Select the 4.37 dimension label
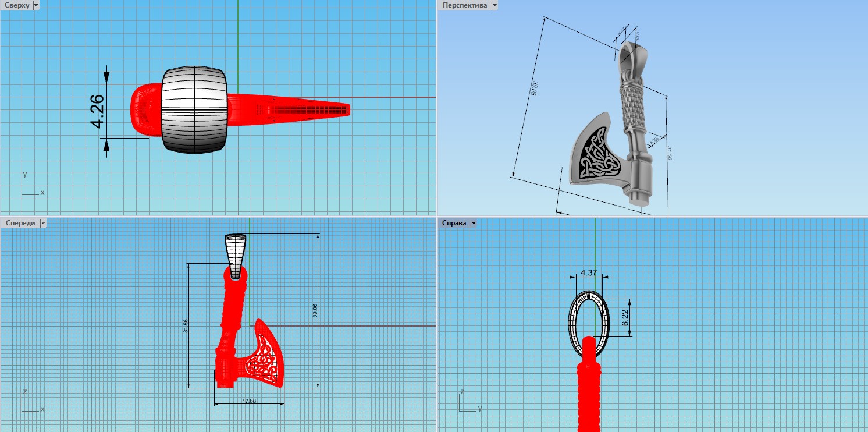This screenshot has height=432, width=868. [589, 272]
